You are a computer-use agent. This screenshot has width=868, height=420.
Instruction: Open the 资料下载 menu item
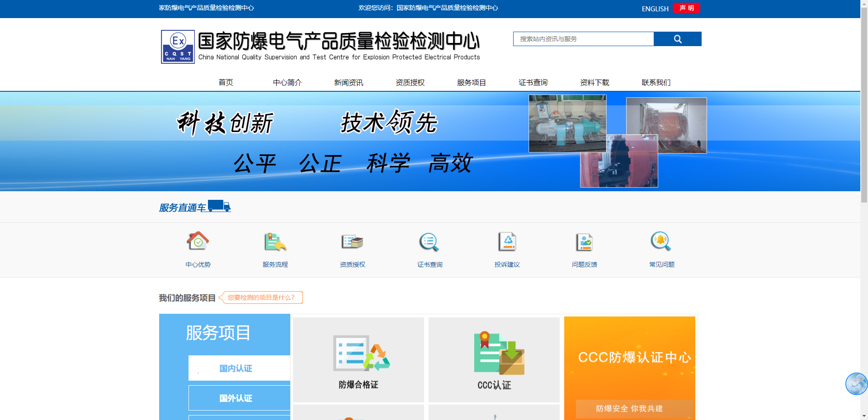594,82
